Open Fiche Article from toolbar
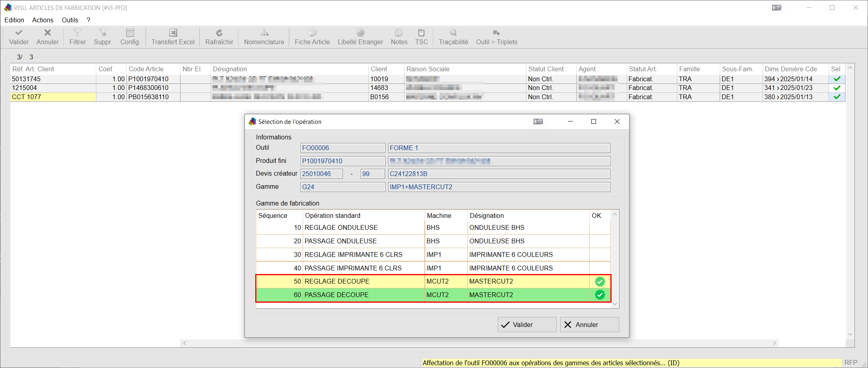 tap(312, 37)
